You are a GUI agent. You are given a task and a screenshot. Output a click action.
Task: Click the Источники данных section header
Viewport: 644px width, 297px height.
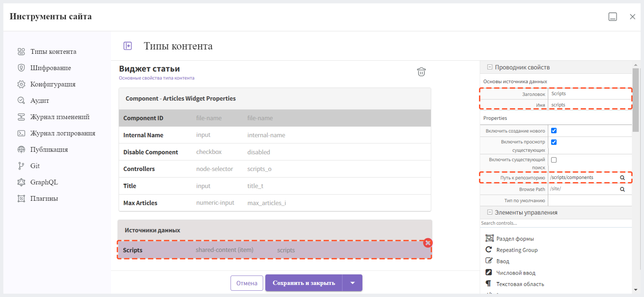coord(275,230)
